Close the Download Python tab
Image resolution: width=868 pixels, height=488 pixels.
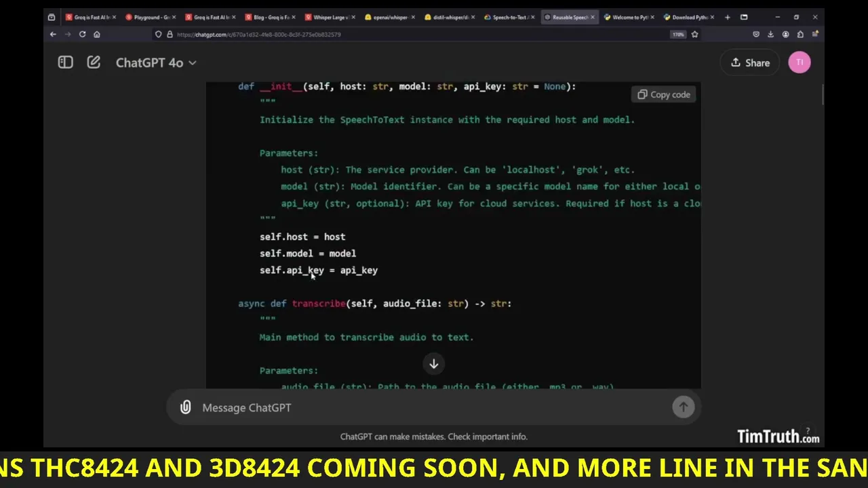(711, 17)
